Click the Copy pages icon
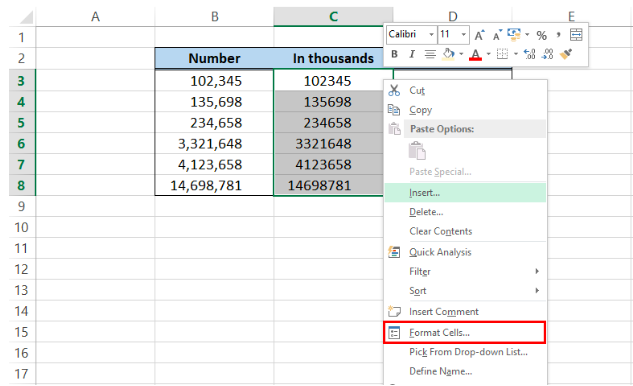633x386 pixels. (x=394, y=109)
